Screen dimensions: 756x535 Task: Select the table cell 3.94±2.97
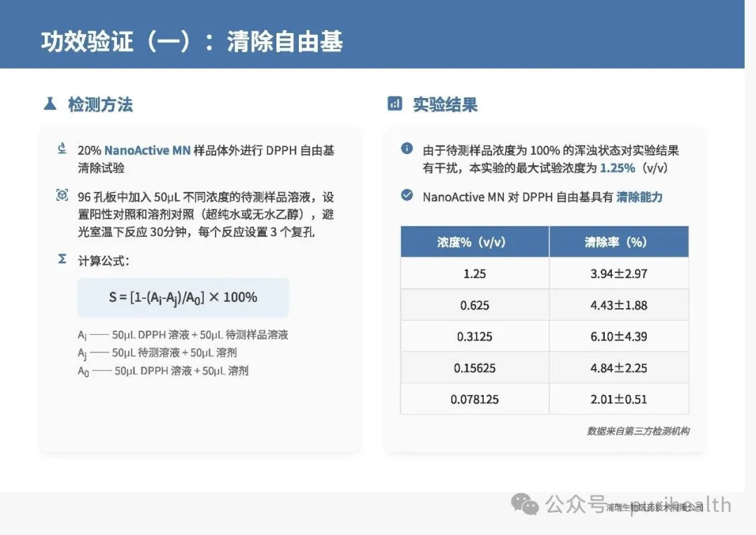tap(619, 274)
